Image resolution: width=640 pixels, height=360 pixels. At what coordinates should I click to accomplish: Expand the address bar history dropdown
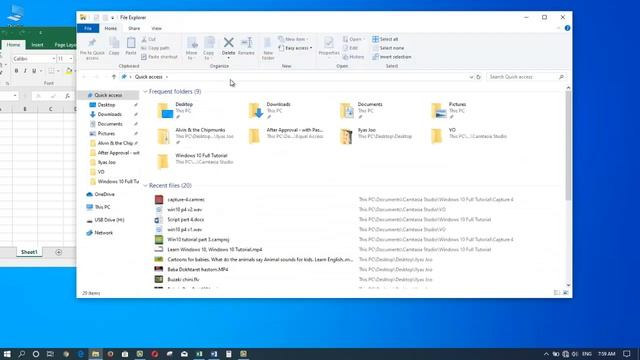[471, 77]
